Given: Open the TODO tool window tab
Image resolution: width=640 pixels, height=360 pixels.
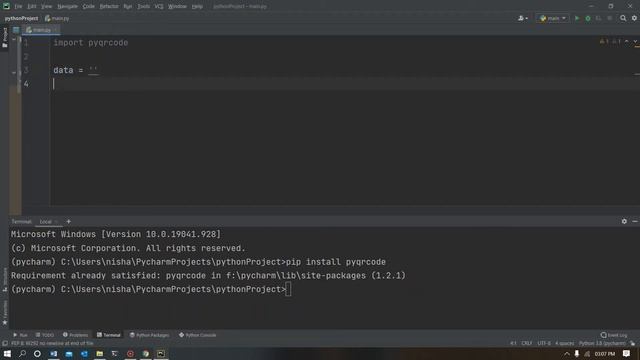Looking at the screenshot, I should coord(45,335).
